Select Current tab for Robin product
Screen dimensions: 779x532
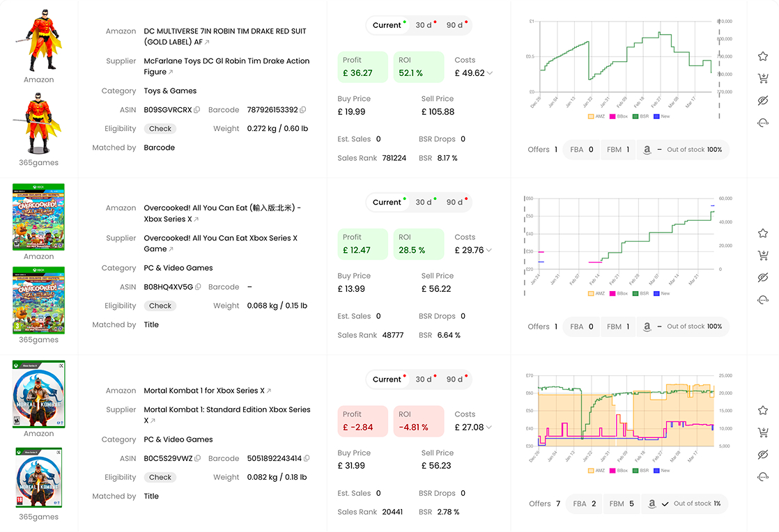pos(387,25)
